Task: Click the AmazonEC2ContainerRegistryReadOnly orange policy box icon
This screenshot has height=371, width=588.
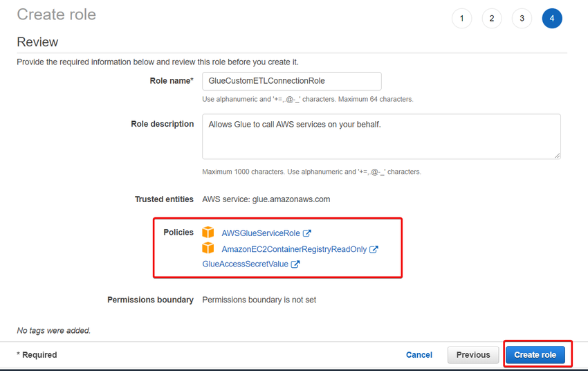Action: pyautogui.click(x=208, y=248)
